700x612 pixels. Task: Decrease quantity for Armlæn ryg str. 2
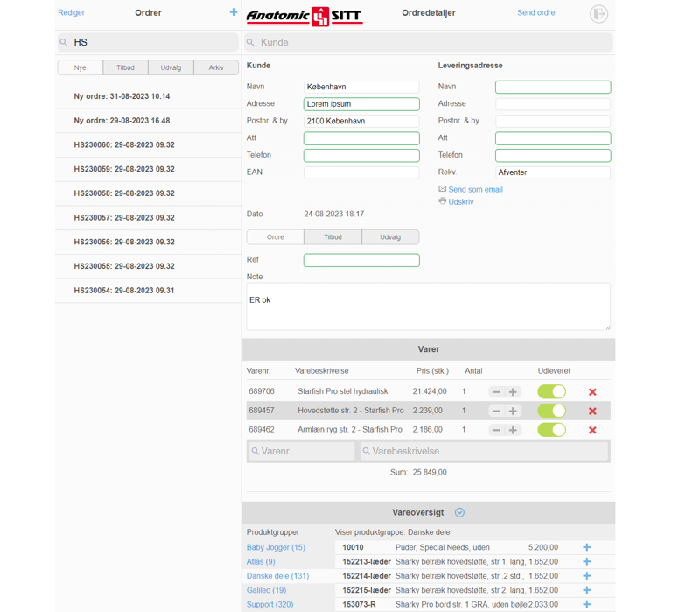point(496,430)
